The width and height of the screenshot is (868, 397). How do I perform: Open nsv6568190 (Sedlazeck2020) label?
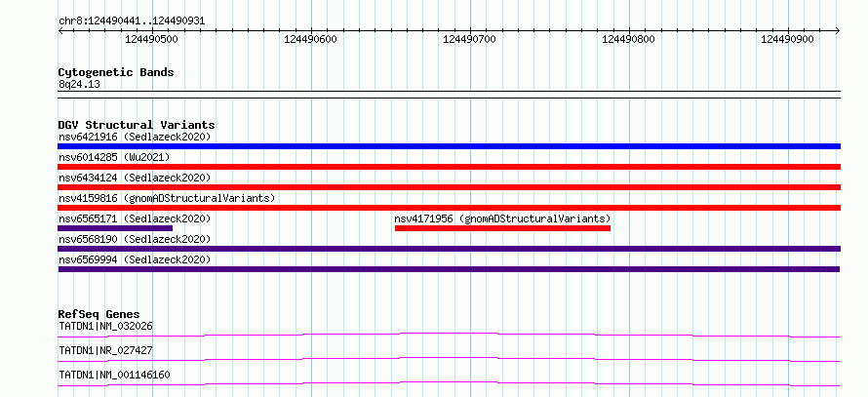coord(135,239)
